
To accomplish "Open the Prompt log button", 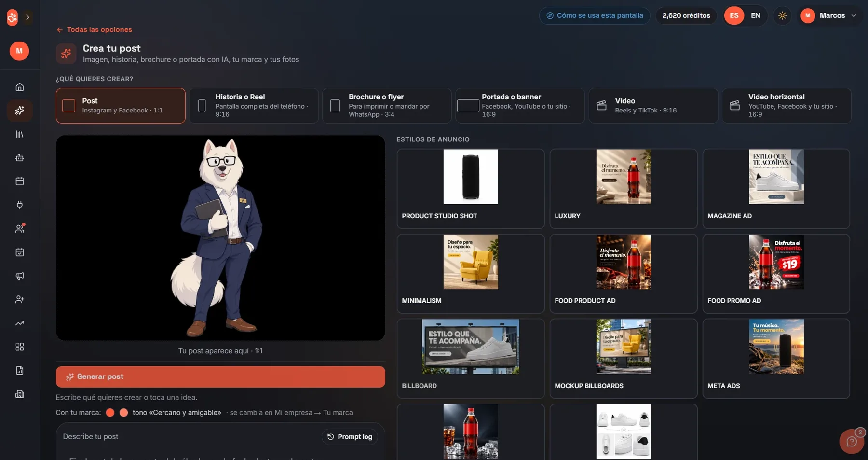I will click(x=350, y=437).
